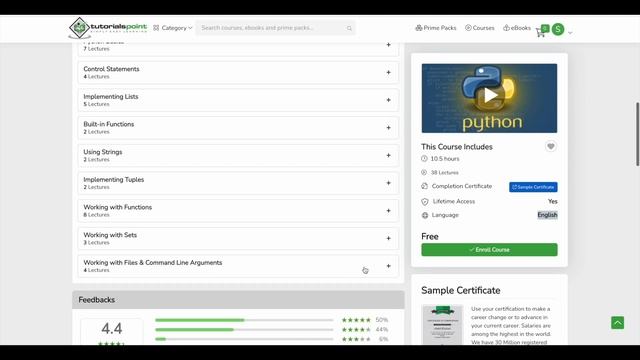Viewport: 640px width, 360px height.
Task: Click the Free price label
Action: click(x=430, y=237)
